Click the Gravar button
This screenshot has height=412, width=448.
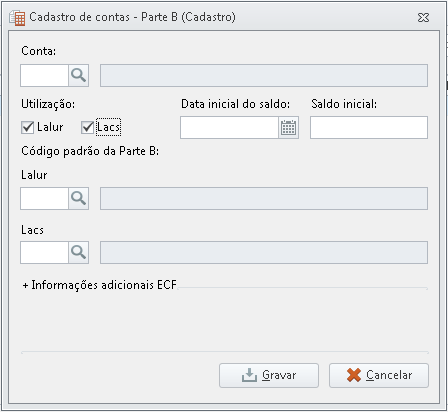tap(269, 375)
